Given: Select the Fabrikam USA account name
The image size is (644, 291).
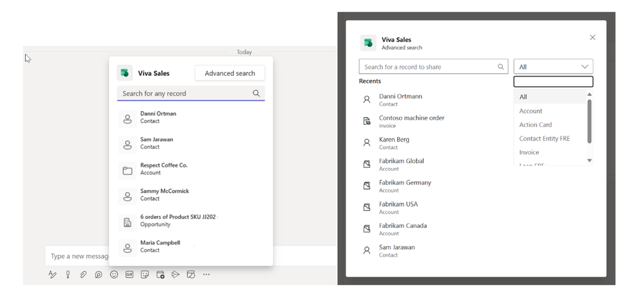Looking at the screenshot, I should point(398,204).
